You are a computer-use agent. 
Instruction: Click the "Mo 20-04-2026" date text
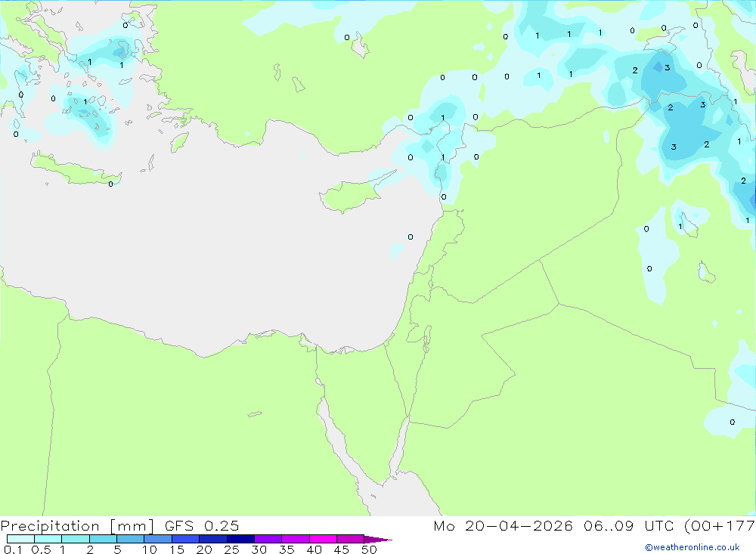pyautogui.click(x=503, y=525)
